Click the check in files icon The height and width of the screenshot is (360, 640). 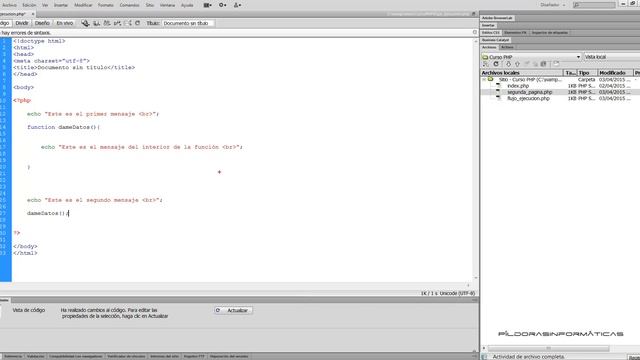(535, 64)
